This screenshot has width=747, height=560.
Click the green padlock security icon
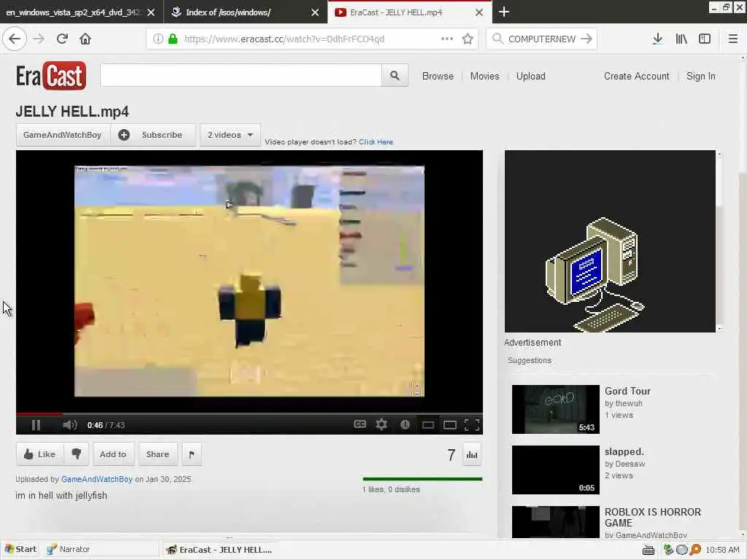pyautogui.click(x=173, y=39)
